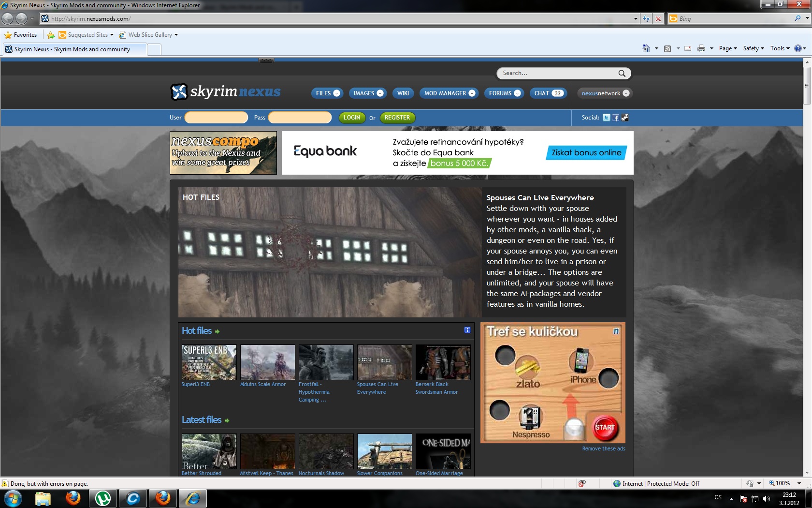Click the User name input field
Viewport: 812px width, 508px height.
click(x=217, y=118)
